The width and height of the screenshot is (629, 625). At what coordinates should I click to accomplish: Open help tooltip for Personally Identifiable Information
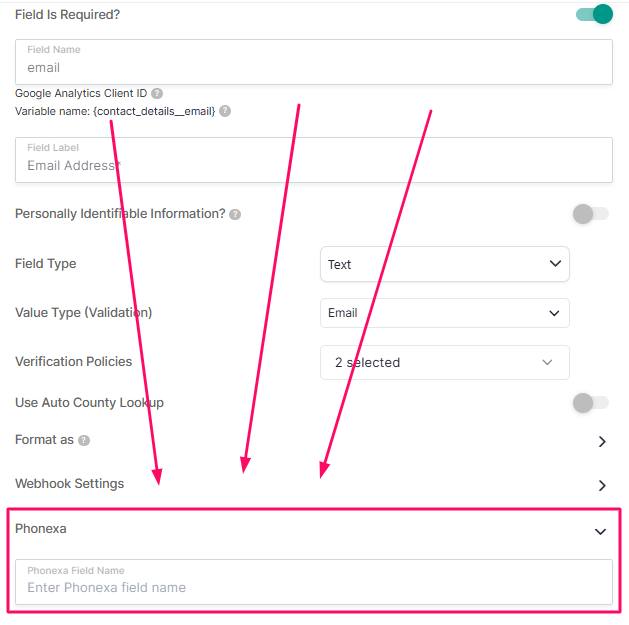click(235, 215)
